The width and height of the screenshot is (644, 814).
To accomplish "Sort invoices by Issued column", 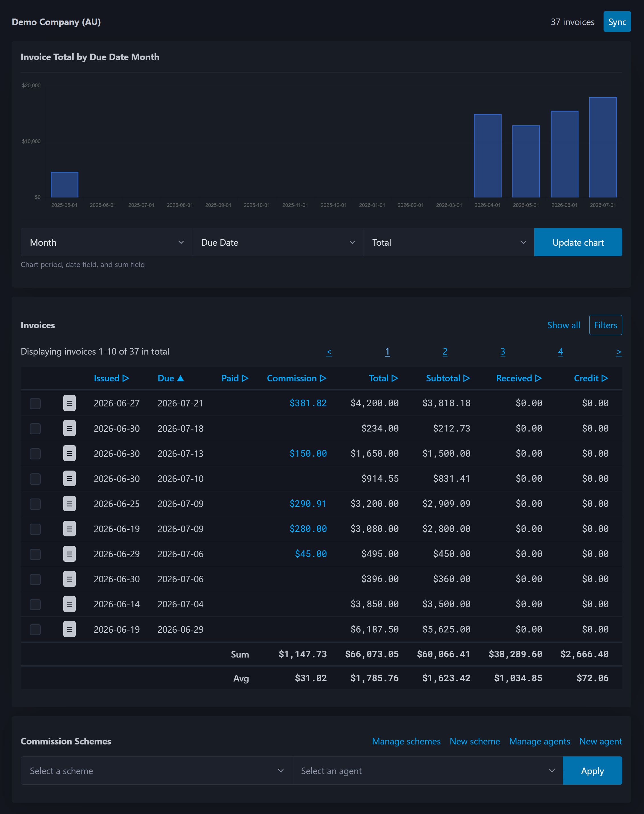I will (111, 378).
